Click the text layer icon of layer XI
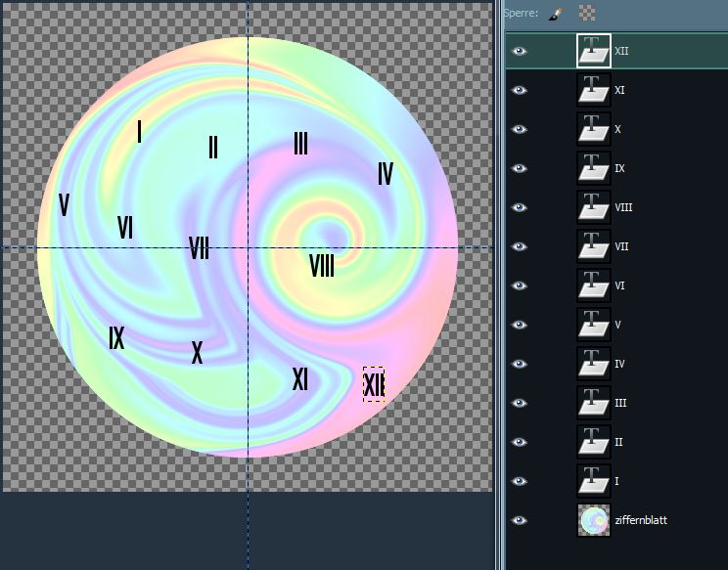 click(594, 90)
